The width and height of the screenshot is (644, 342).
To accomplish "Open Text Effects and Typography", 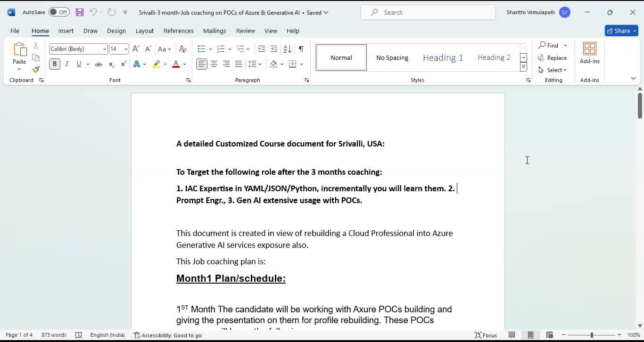I will click(x=137, y=64).
